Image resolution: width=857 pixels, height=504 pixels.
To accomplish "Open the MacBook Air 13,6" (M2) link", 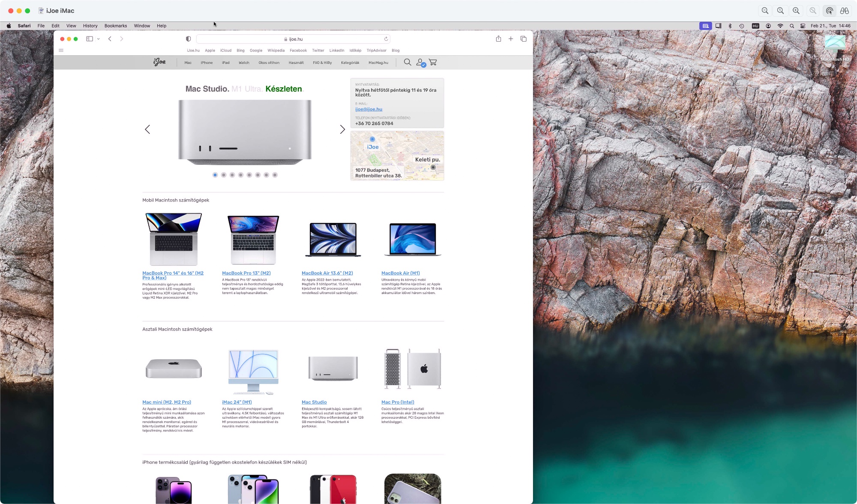I will [x=327, y=273].
